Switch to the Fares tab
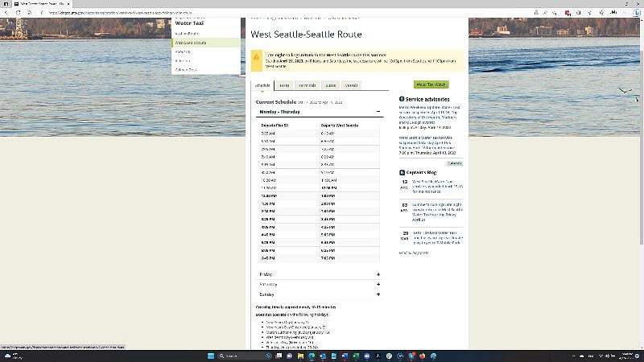The width and height of the screenshot is (644, 362). (284, 85)
